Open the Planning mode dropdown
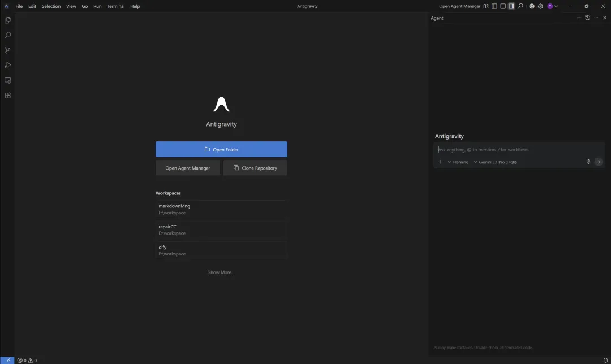 point(458,162)
